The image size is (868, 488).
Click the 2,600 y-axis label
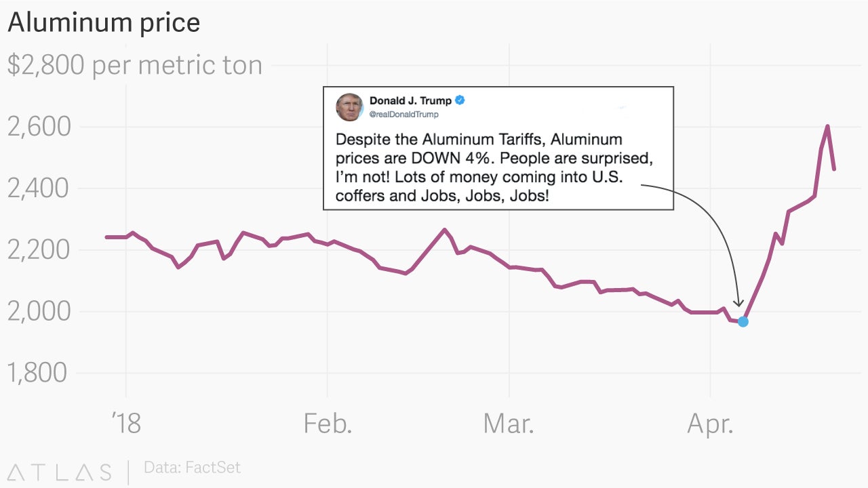(39, 127)
